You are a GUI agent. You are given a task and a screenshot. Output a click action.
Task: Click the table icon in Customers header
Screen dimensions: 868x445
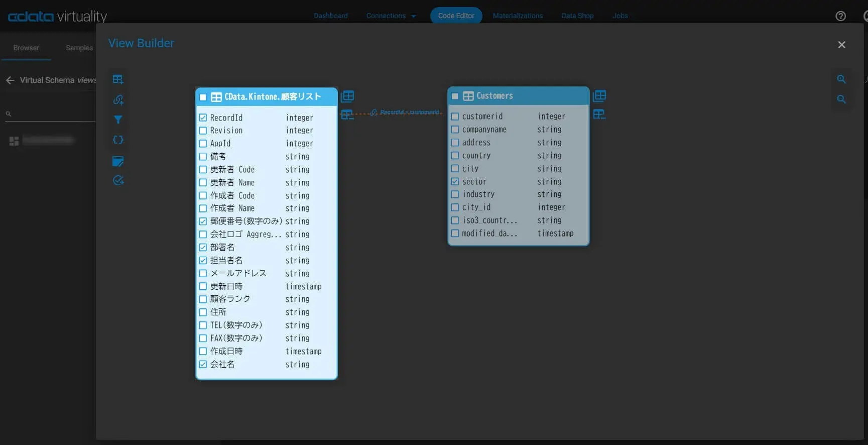[x=468, y=96]
